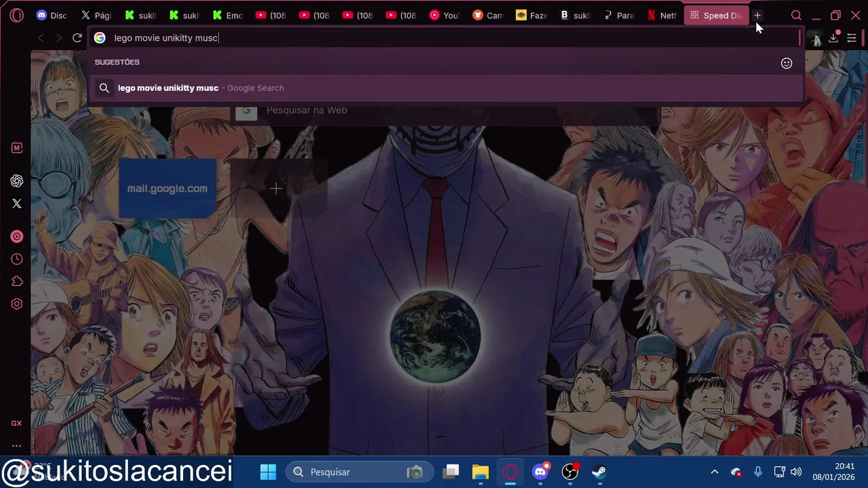Open the sukit tab with B icon

574,15
